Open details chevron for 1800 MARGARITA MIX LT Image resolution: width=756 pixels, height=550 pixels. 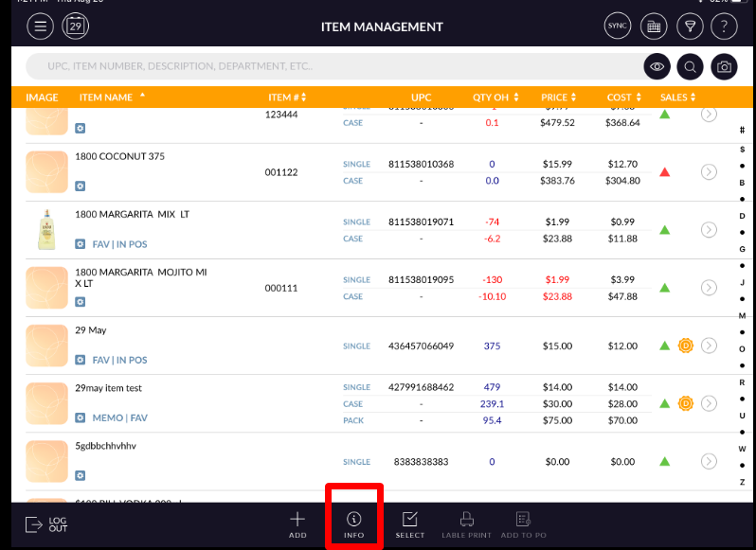709,230
